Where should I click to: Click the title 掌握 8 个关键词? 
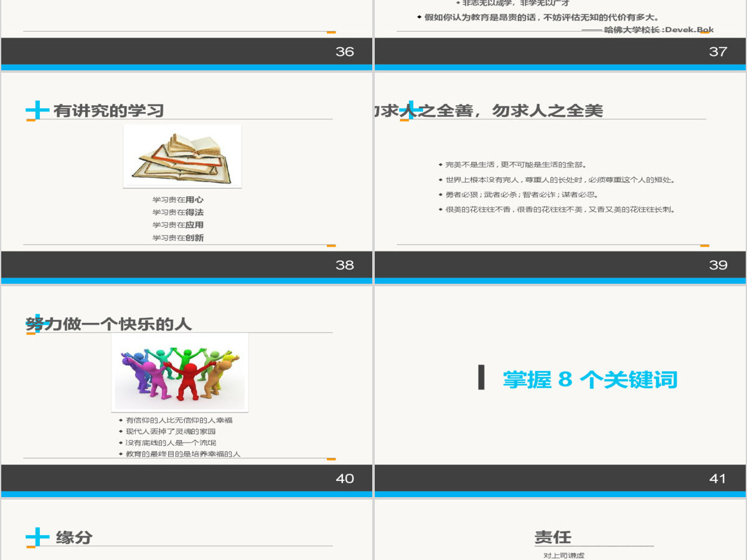590,379
